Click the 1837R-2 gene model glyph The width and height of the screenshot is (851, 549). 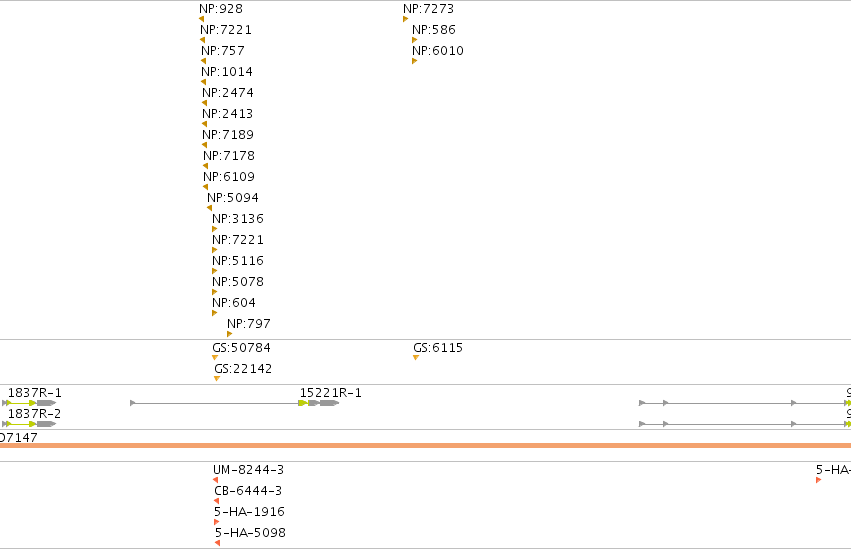coord(29,424)
